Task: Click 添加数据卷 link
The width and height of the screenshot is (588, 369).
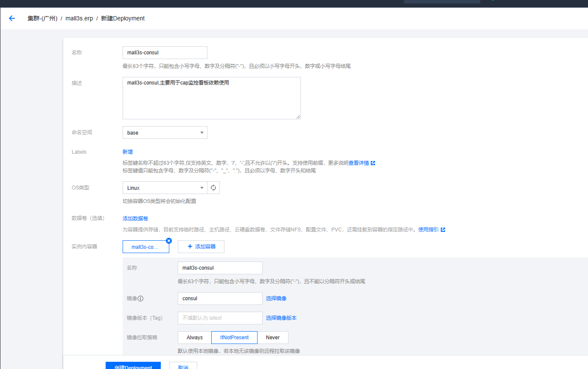Action: tap(135, 218)
